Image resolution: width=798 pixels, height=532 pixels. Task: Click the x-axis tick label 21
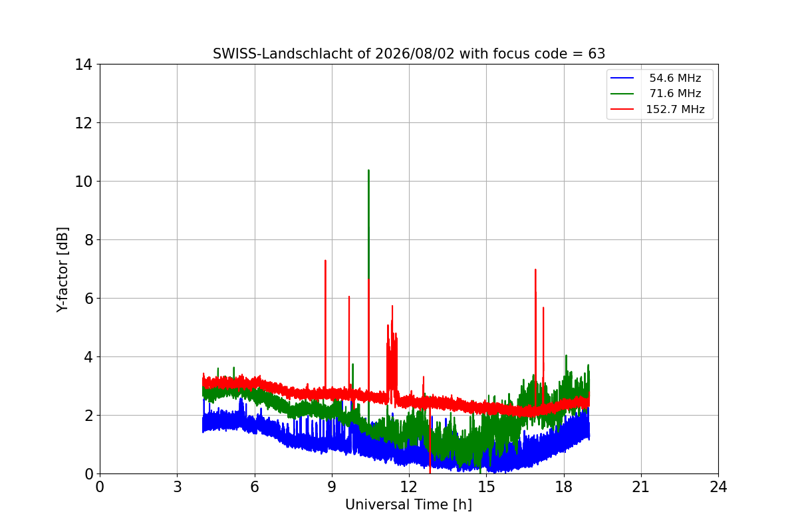641,487
